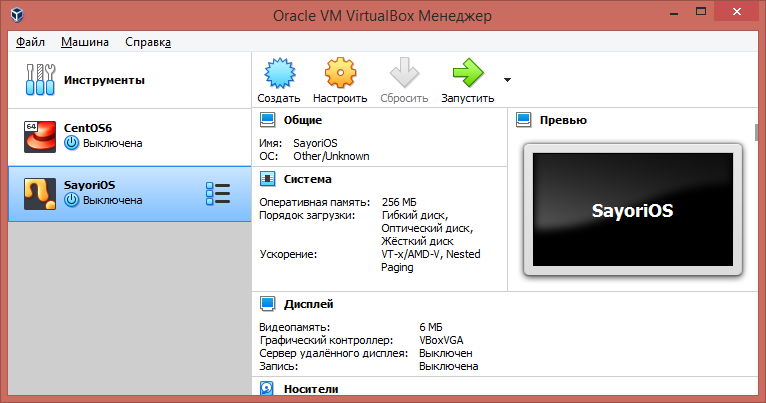Open the Инструменты tools icon
Viewport: 766px width, 403px height.
coord(40,80)
